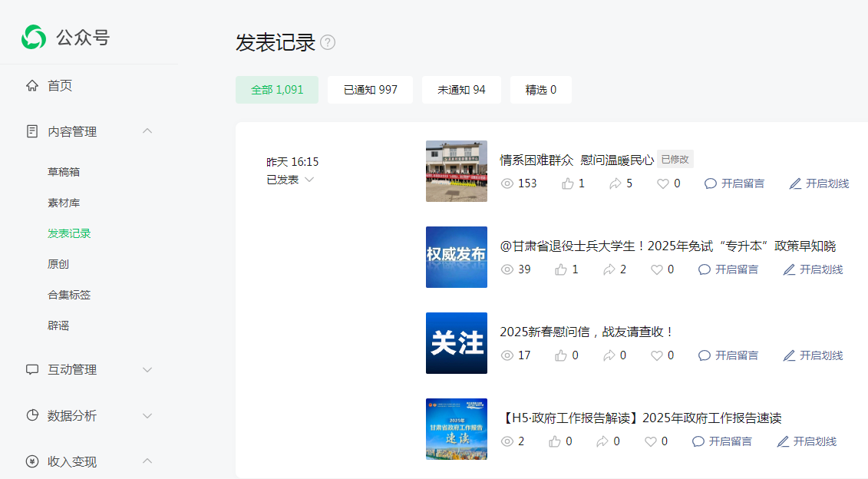Viewport: 868px width, 479px height.
Task: Expand the 互动管理 sidebar section
Action: click(147, 369)
